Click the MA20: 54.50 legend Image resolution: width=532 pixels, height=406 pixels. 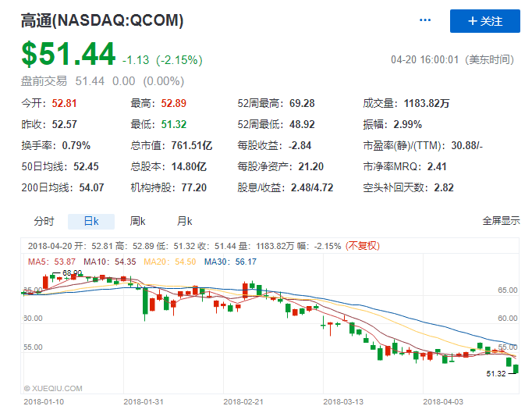[x=169, y=262]
